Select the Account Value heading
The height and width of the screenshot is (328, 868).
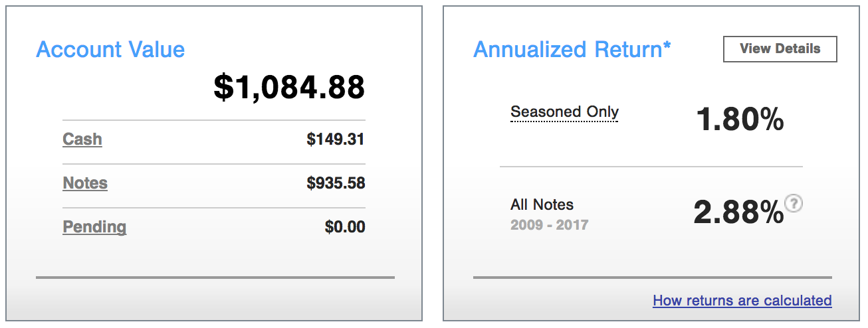coord(110,50)
